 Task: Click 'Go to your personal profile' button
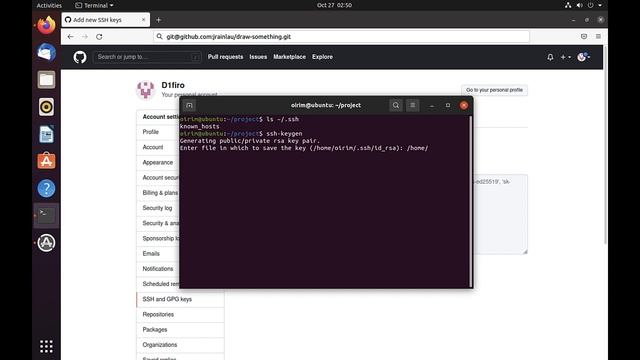pyautogui.click(x=494, y=90)
